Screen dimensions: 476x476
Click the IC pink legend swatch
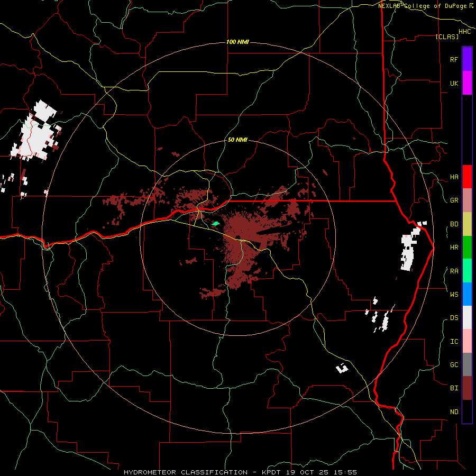point(467,341)
